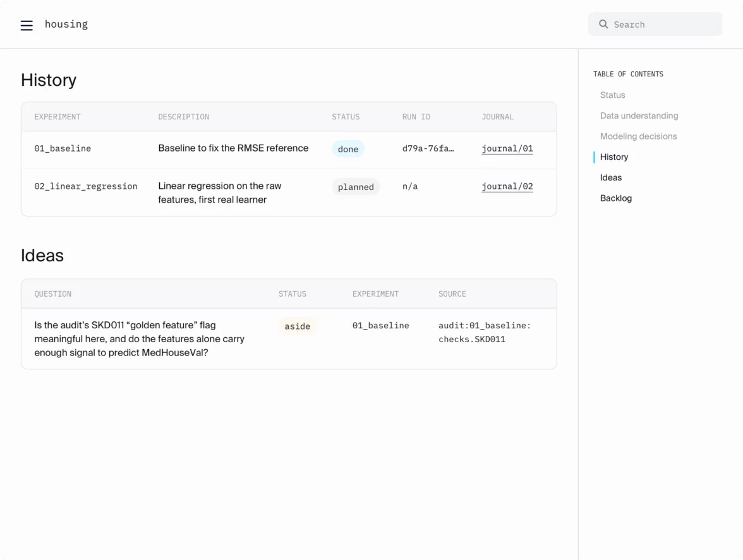Jump to Backlog in table of contents
This screenshot has width=743, height=560.
615,198
